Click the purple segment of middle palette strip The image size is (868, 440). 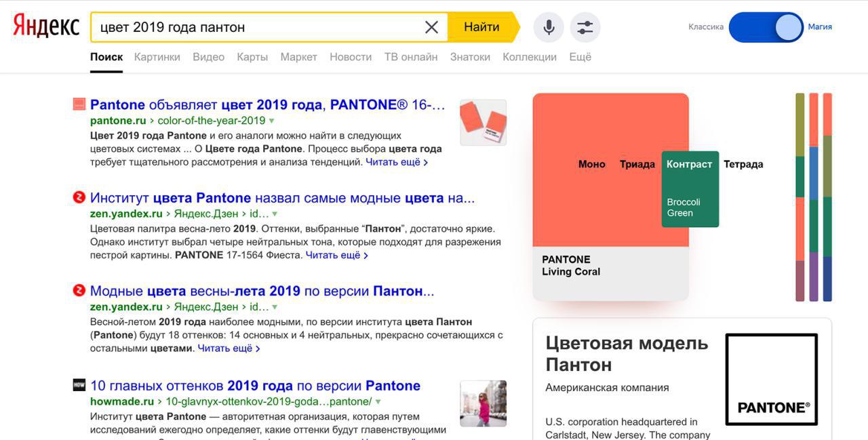[x=814, y=277]
